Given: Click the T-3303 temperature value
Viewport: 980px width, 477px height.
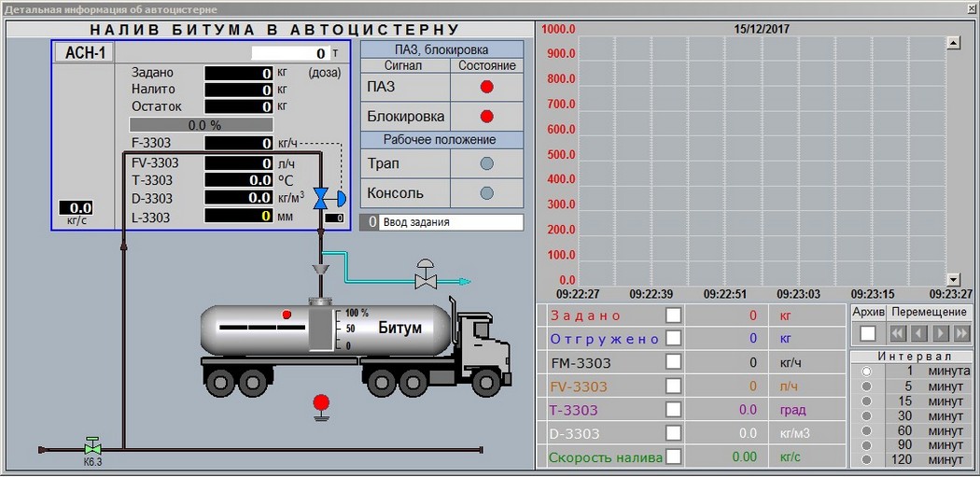Looking at the screenshot, I should tap(239, 181).
